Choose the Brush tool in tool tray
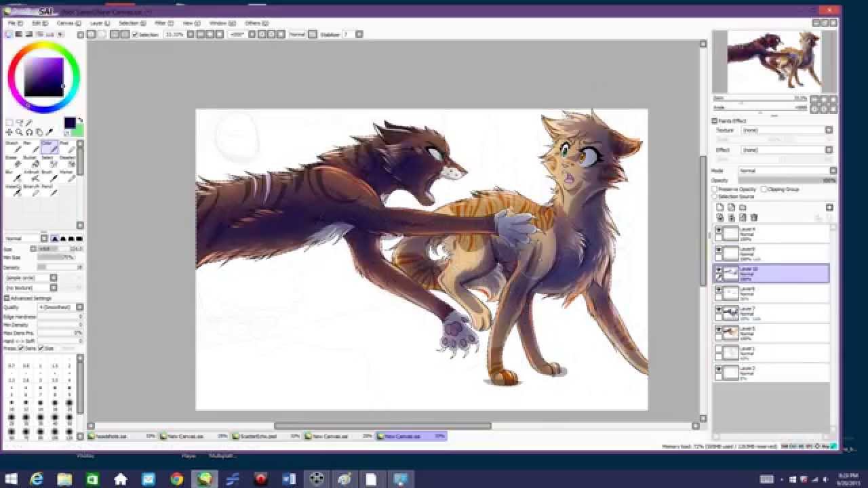The height and width of the screenshot is (488, 868). [x=48, y=176]
